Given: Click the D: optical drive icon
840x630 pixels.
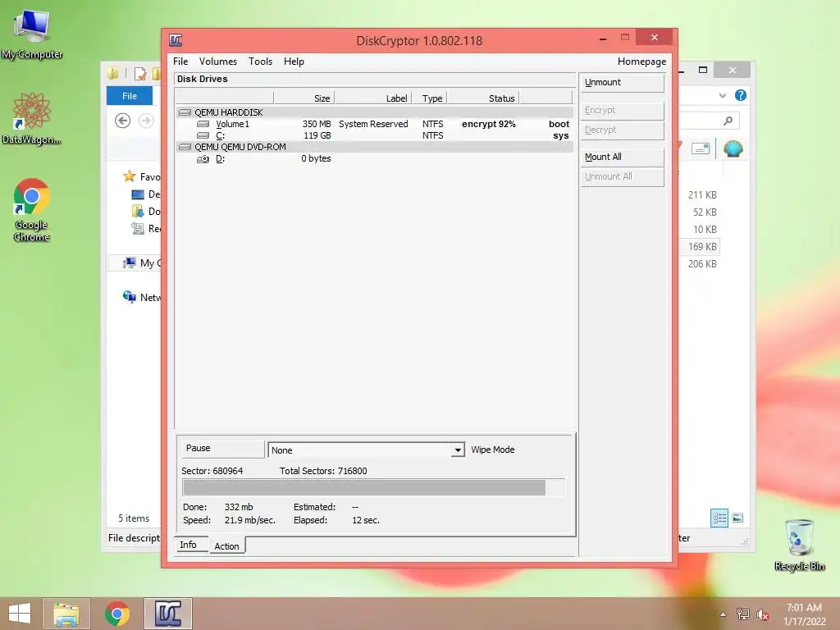Looking at the screenshot, I should (x=203, y=159).
